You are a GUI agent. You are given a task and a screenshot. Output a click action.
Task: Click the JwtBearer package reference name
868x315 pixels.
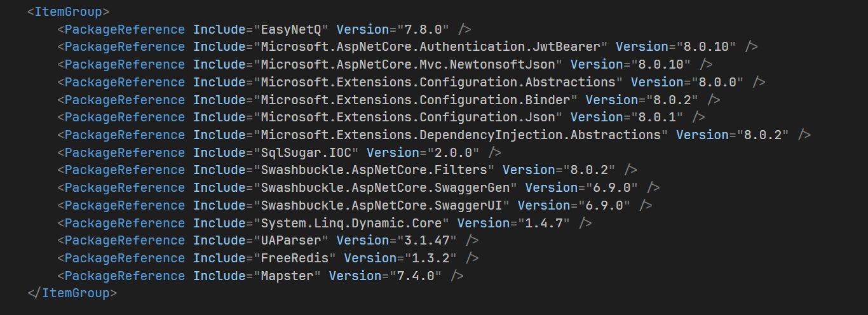pyautogui.click(x=431, y=47)
